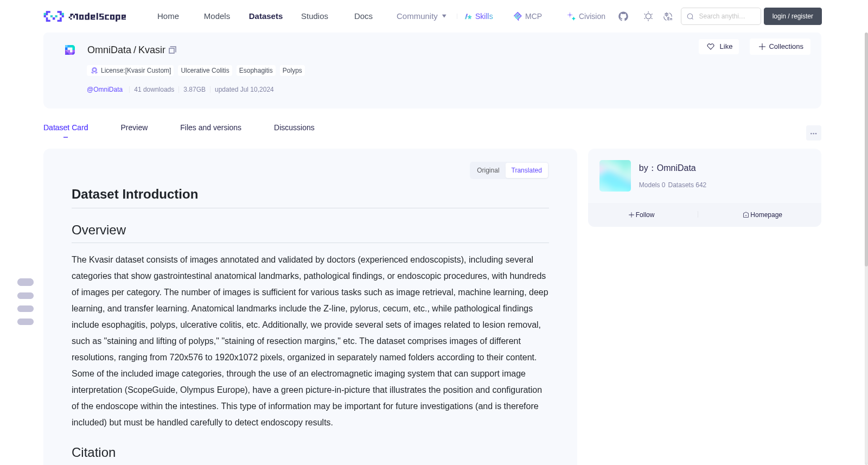Click the 'Models 0' count
868x465 pixels.
tap(652, 185)
